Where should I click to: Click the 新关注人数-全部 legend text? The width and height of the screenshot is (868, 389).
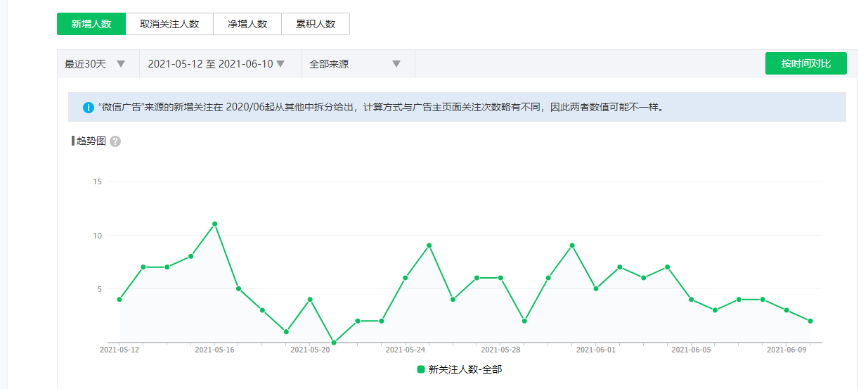click(x=465, y=369)
